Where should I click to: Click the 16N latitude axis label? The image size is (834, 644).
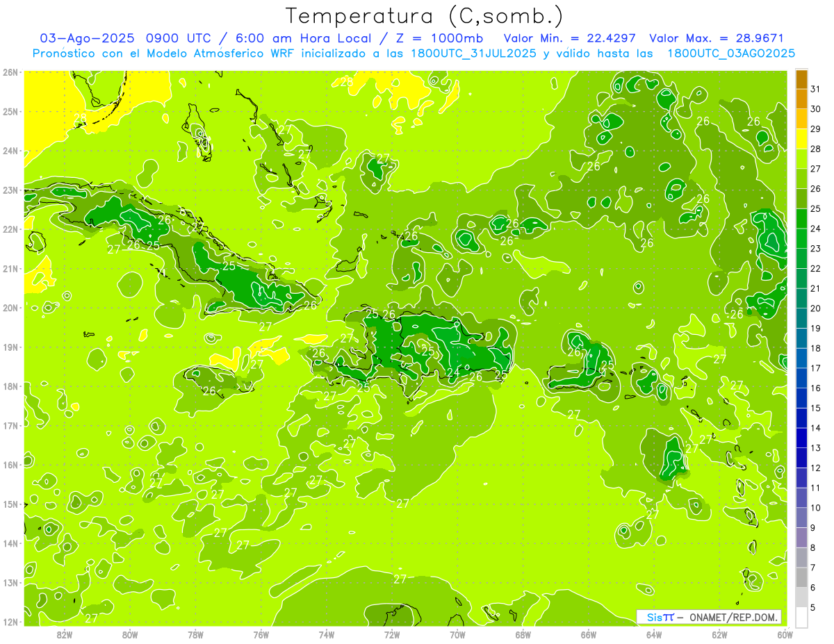click(x=10, y=465)
